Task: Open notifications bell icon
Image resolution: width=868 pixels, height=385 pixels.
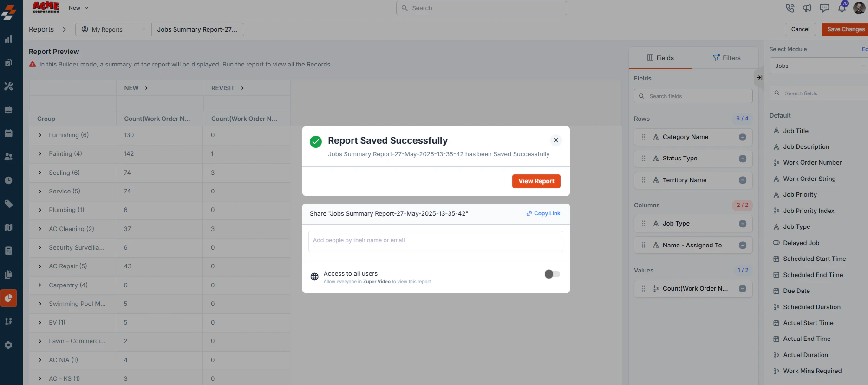Action: [x=842, y=8]
